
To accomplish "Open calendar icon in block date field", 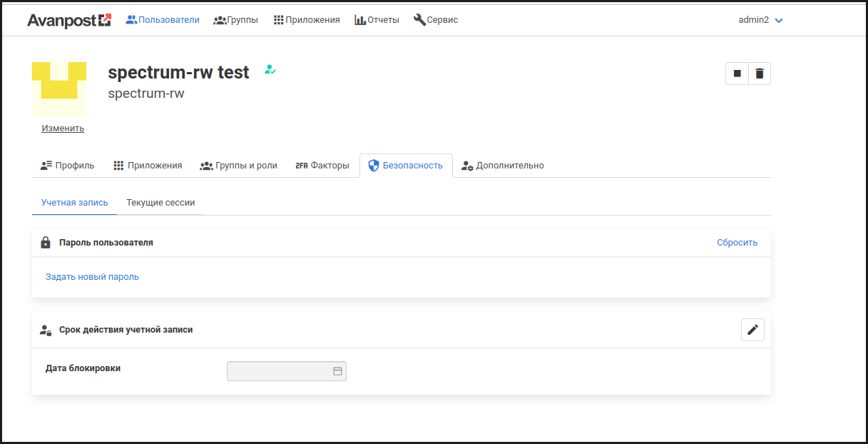I will 337,371.
